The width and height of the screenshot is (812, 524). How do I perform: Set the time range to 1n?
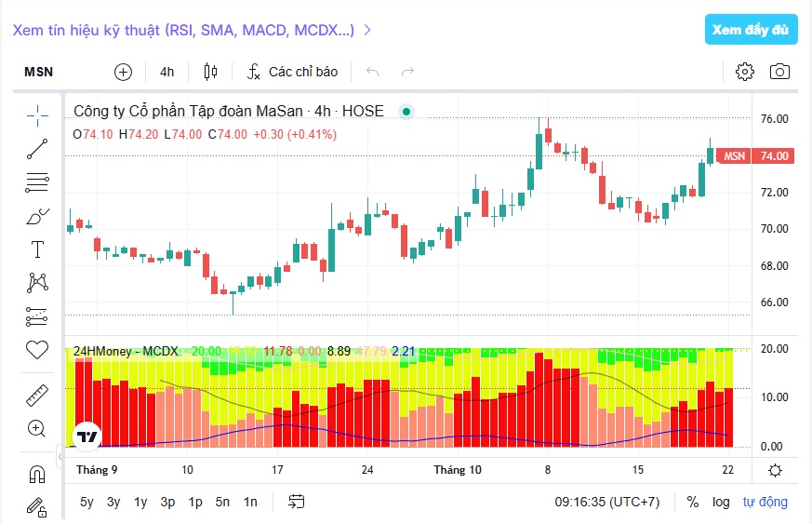(250, 502)
